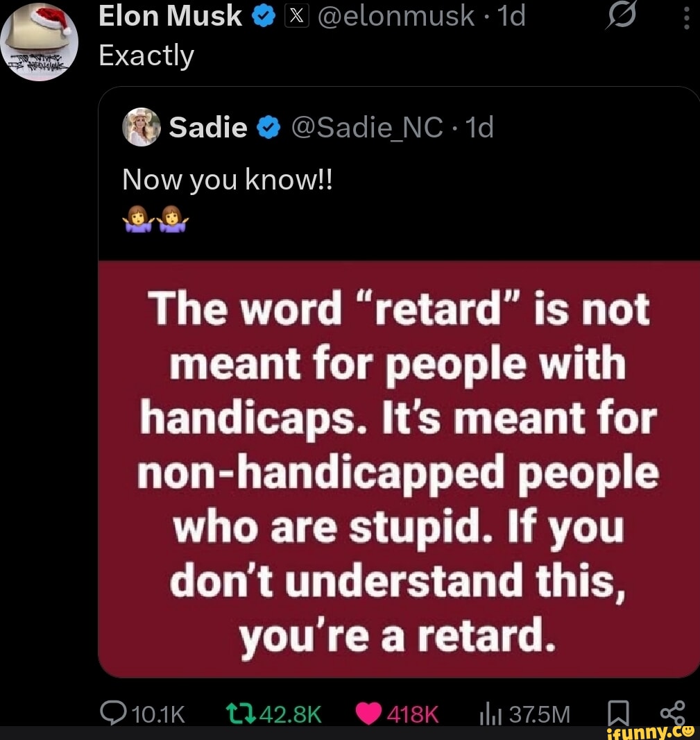Viewport: 700px width, 740px height.
Task: Click the Elon Musk display name
Action: [x=171, y=16]
